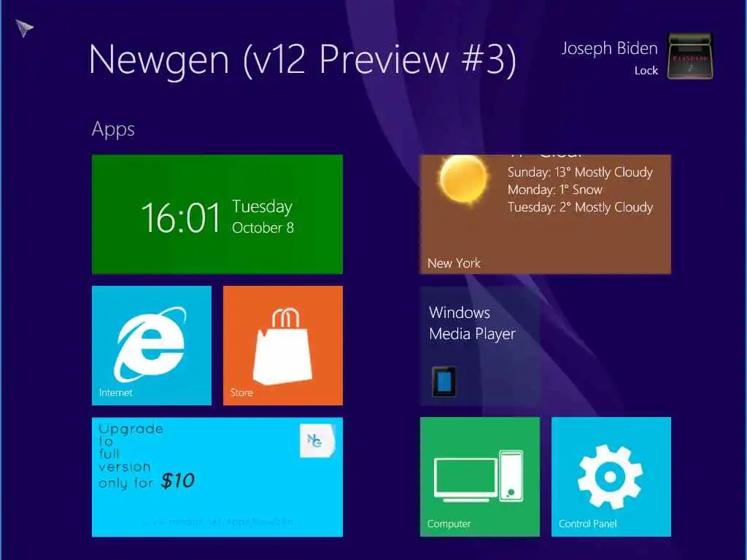Click the Joseph Biden user name

[609, 48]
